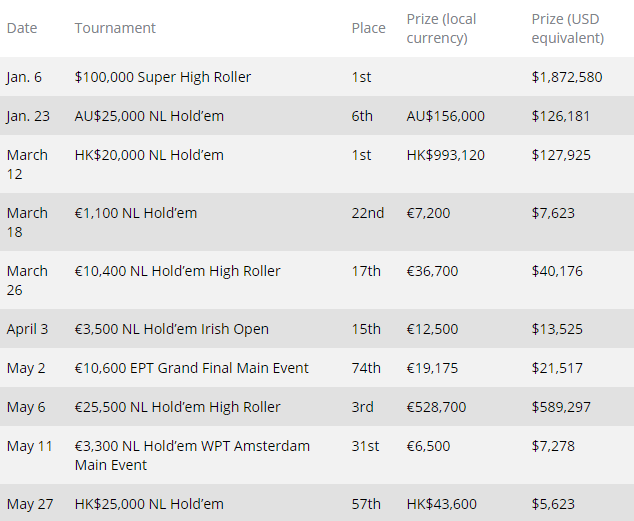
Task: Click the Tournament column header
Action: tap(115, 28)
